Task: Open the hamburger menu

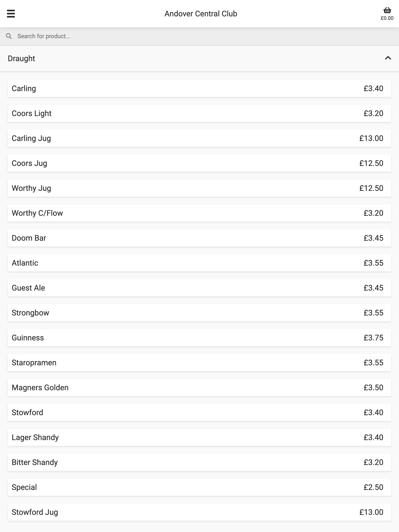Action: 11,14
